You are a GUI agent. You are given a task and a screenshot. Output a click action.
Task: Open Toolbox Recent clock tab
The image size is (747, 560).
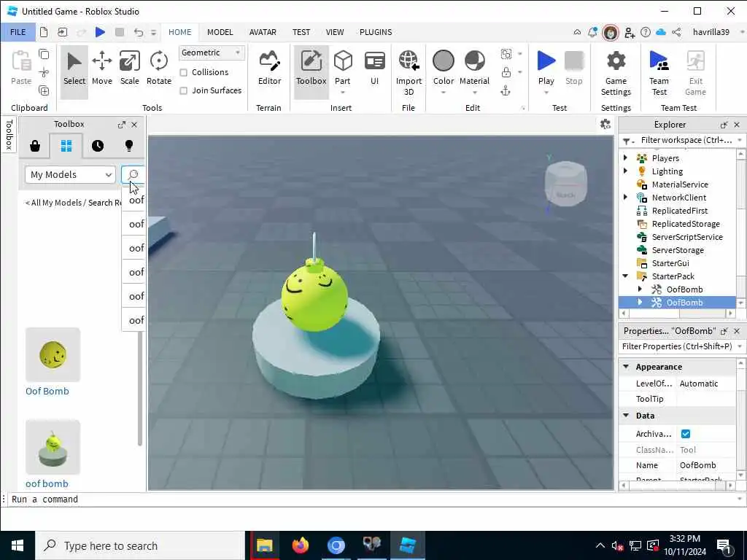click(x=98, y=146)
